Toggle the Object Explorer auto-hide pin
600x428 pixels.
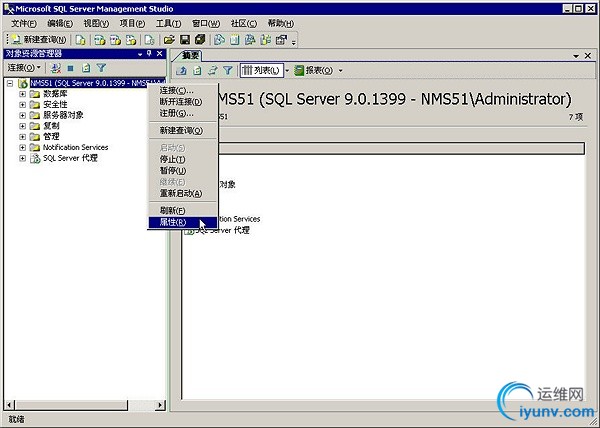pos(150,54)
